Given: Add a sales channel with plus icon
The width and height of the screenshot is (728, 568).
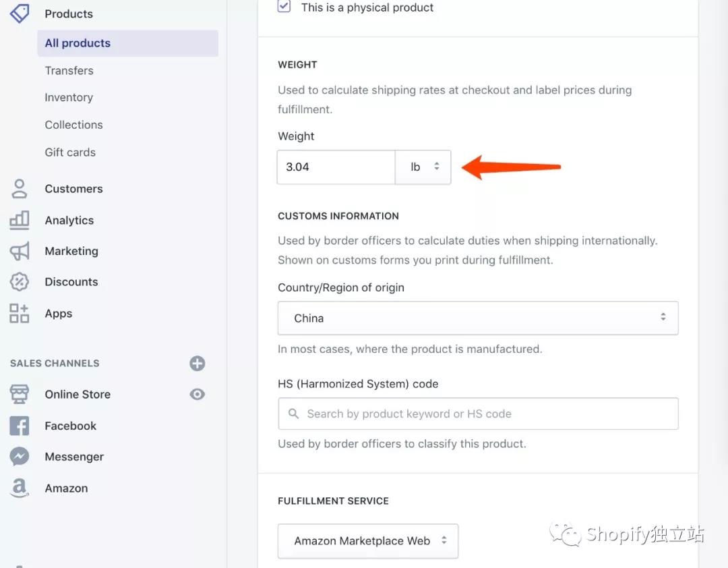Looking at the screenshot, I should [197, 364].
